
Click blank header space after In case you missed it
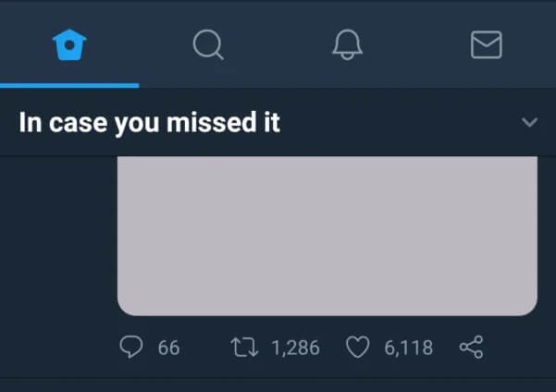[x=401, y=122]
